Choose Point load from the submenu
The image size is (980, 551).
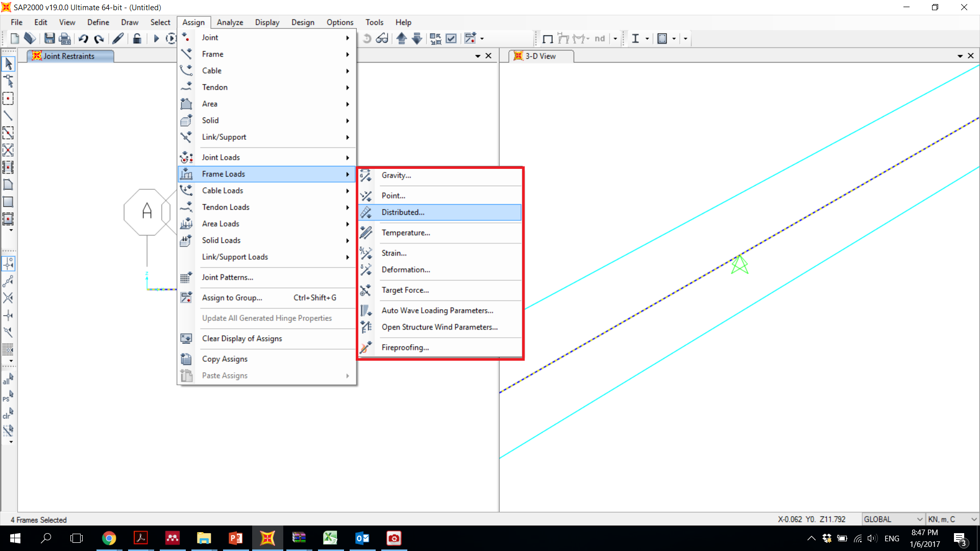click(439, 196)
